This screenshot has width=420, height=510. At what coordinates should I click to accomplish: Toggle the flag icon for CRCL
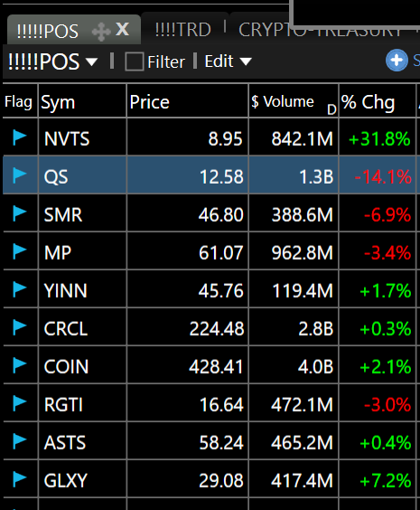[20, 327]
